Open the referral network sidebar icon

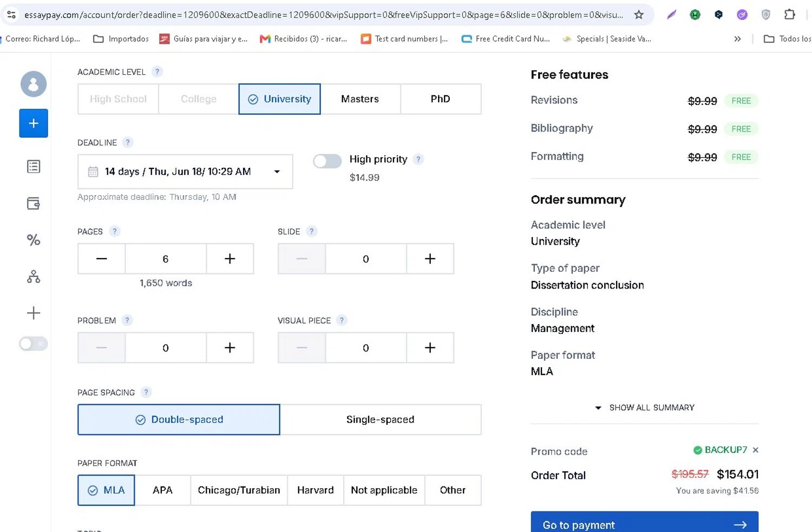pyautogui.click(x=34, y=277)
